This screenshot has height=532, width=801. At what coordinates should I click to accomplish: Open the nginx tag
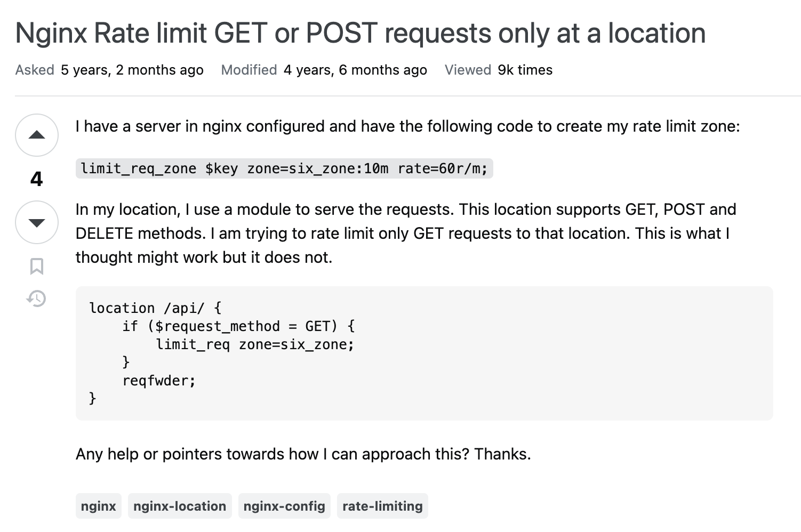tap(98, 506)
